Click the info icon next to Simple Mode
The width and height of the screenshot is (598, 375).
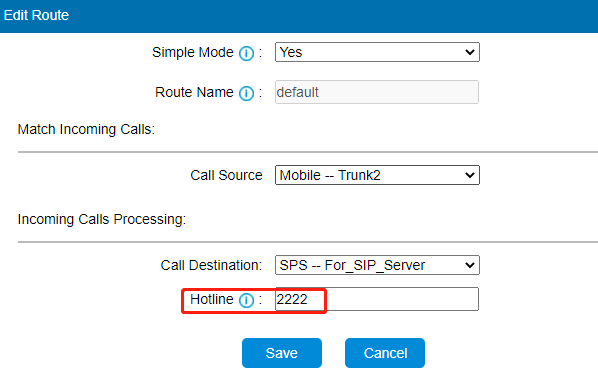(246, 53)
